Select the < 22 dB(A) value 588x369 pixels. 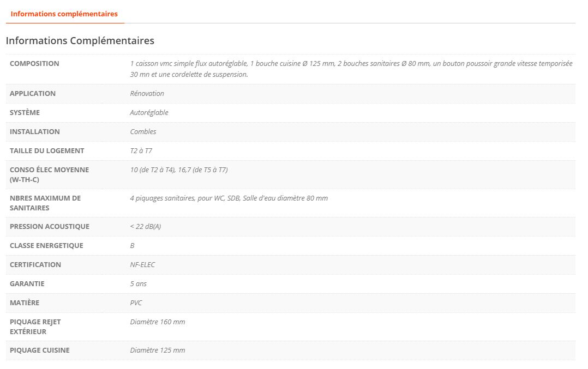[x=145, y=227]
